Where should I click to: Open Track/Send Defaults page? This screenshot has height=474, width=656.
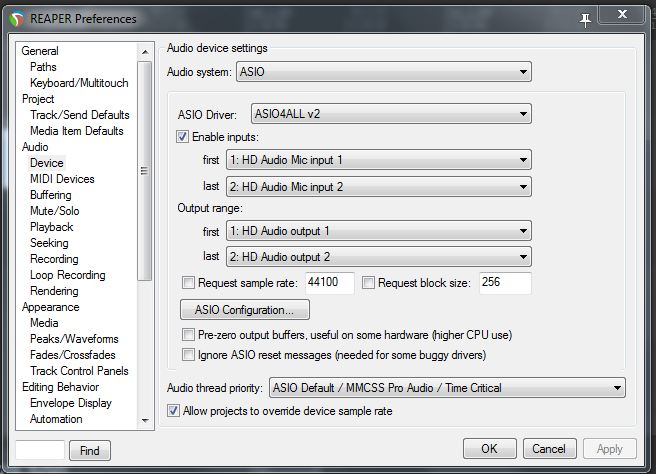pos(79,115)
